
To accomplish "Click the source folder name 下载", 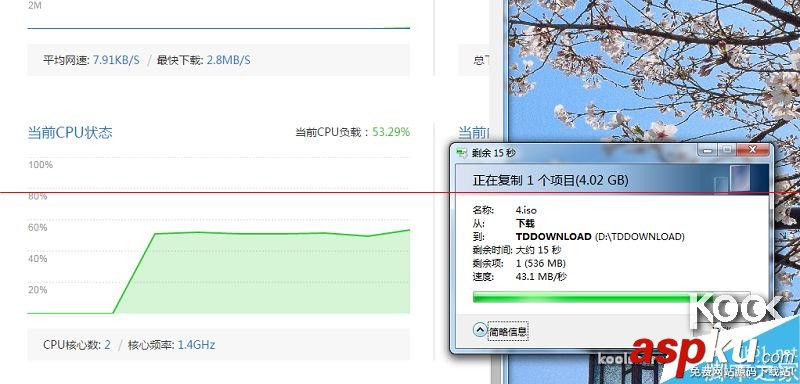I will pos(525,223).
